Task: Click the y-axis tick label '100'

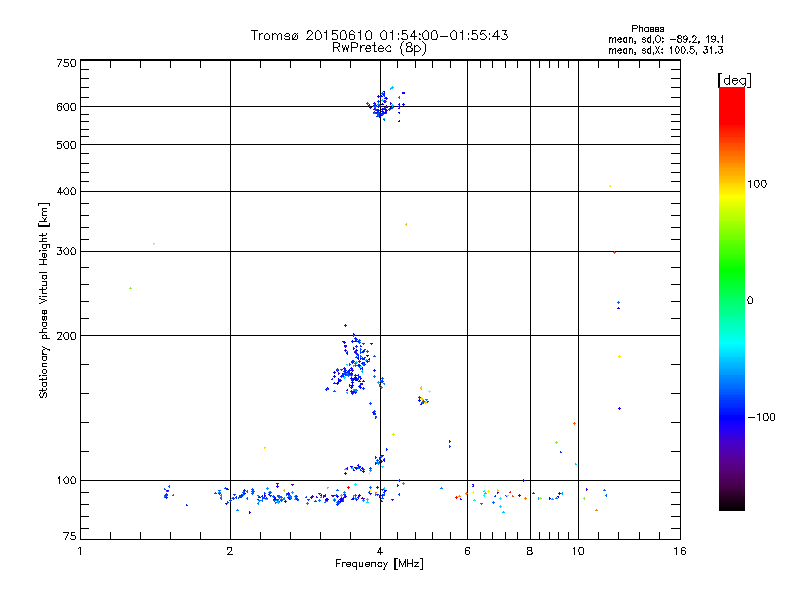Action: click(66, 480)
